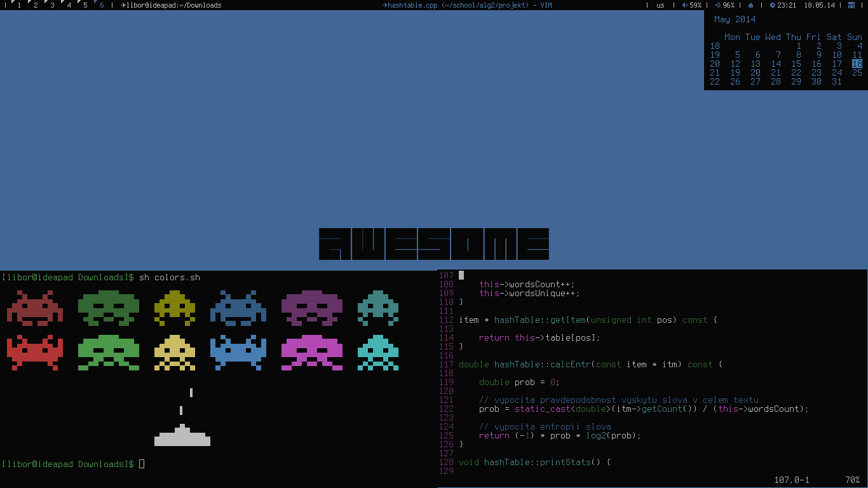Click the 'us' keyboard layout indicator
Image resolution: width=868 pixels, height=488 pixels.
pyautogui.click(x=660, y=5)
